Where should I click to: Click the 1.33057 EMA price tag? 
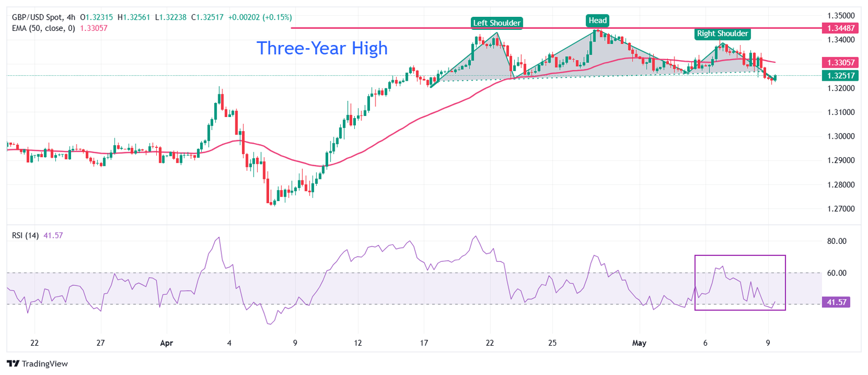840,62
